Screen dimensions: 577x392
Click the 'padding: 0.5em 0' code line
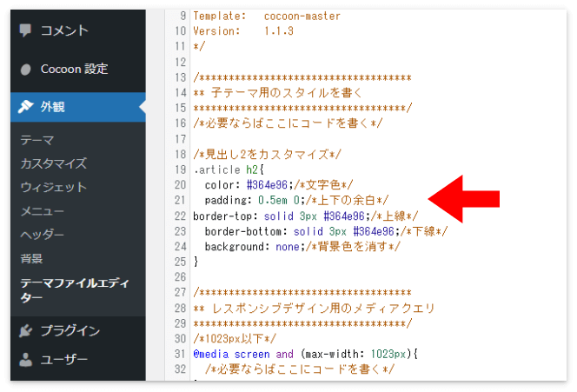tap(296, 200)
